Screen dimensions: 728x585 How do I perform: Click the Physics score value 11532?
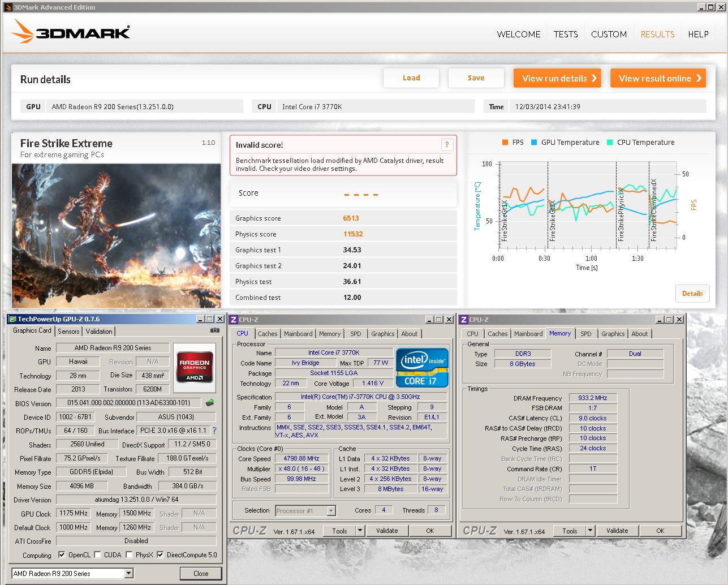pyautogui.click(x=353, y=234)
